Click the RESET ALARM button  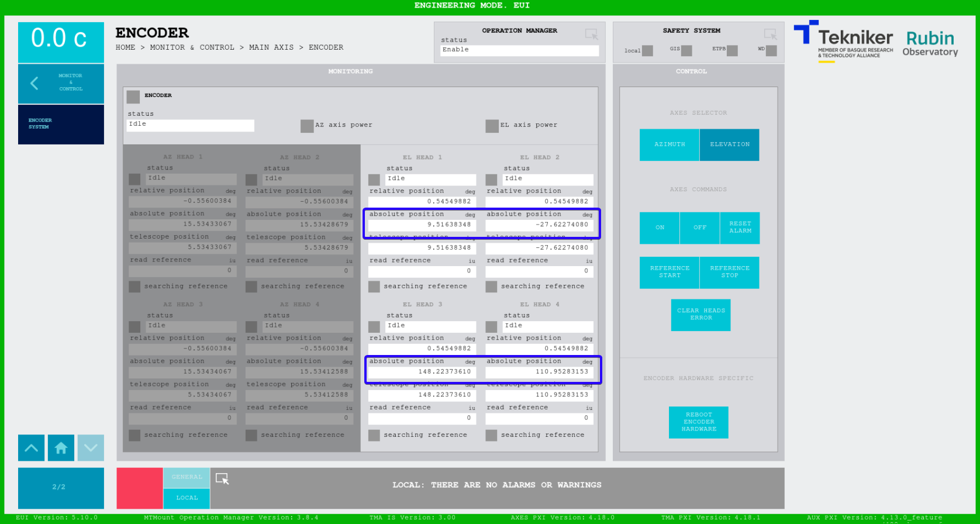coord(740,228)
